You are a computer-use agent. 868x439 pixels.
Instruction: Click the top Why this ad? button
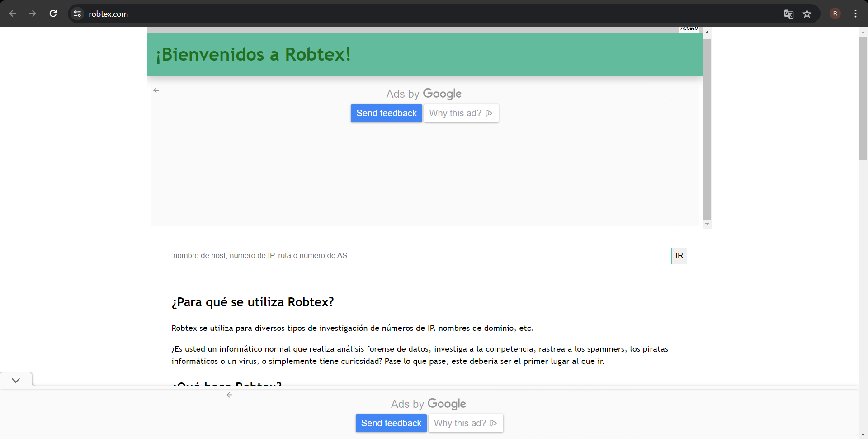click(461, 113)
